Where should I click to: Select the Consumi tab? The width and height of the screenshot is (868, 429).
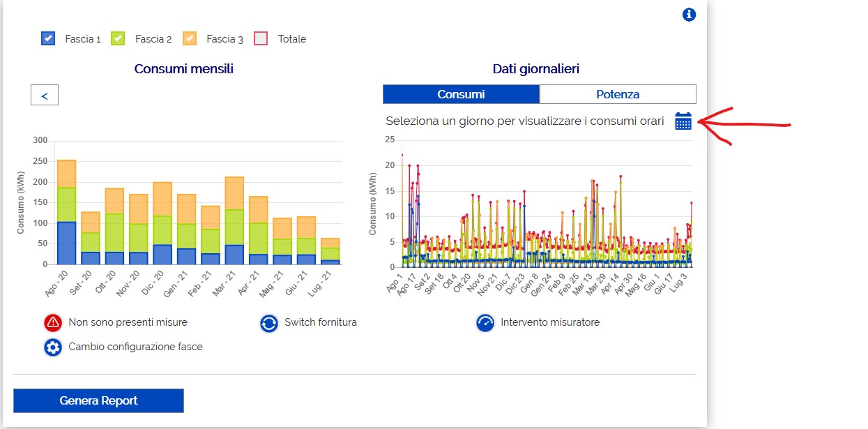click(x=461, y=94)
